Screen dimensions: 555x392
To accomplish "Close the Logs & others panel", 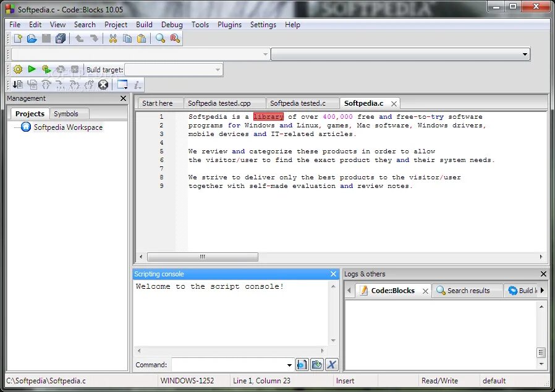I will pos(543,274).
